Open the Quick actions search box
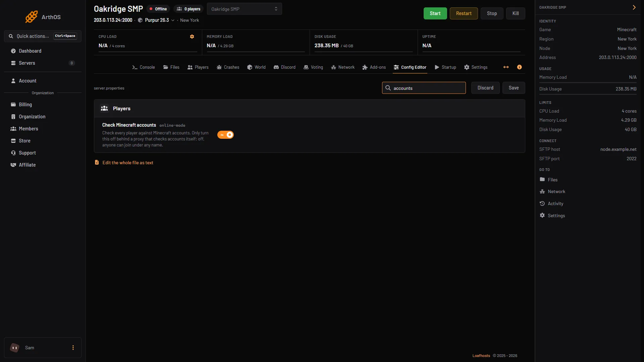 [43, 36]
